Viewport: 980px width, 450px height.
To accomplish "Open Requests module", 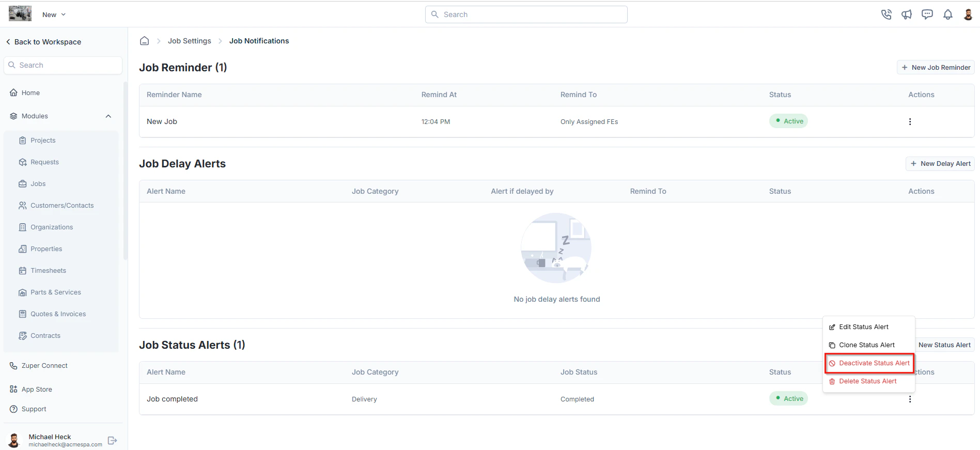I will pos(39,162).
